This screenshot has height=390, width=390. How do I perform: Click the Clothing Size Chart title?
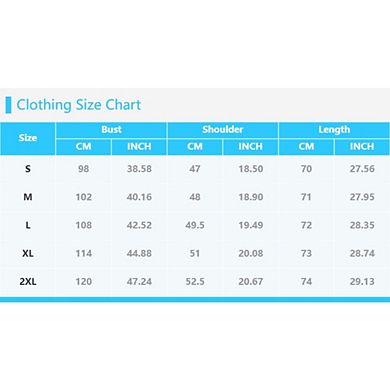[79, 105]
